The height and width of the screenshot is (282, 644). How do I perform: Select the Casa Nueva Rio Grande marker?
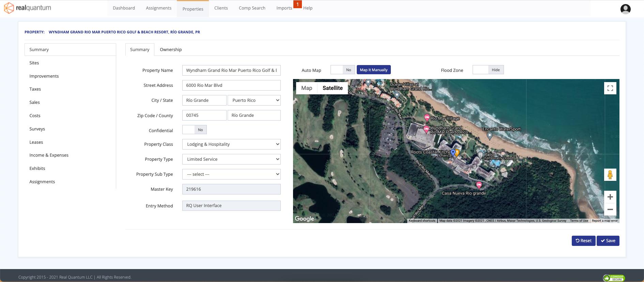tap(479, 185)
